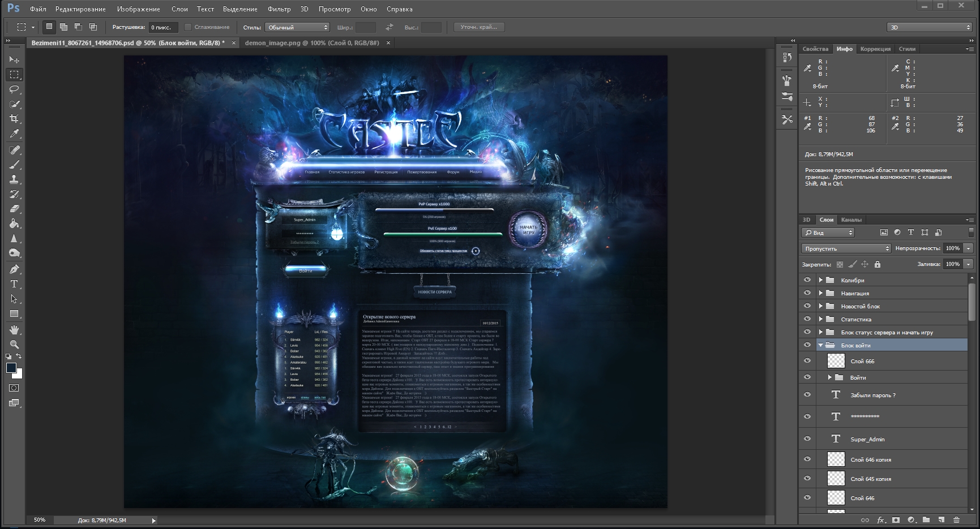980x529 pixels.
Task: Click the foreground color swatch
Action: [11, 368]
